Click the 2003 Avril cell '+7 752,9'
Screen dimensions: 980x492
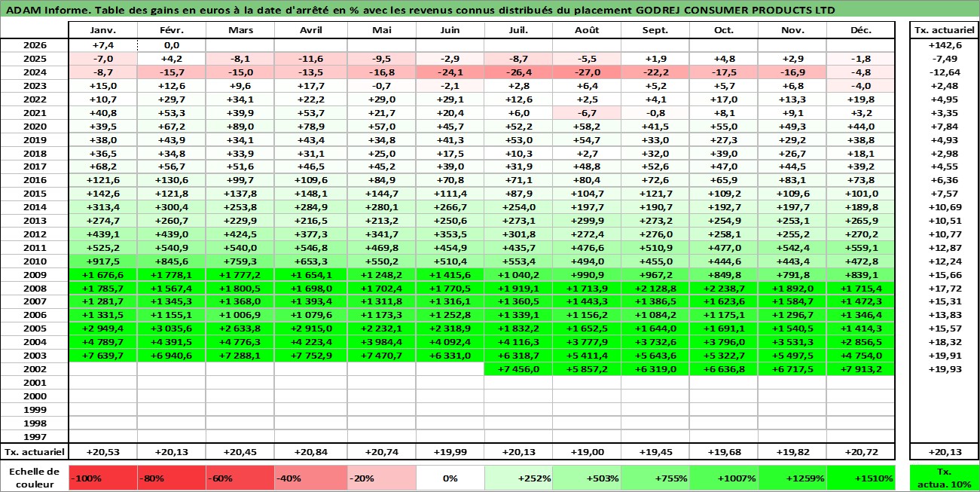click(x=310, y=356)
